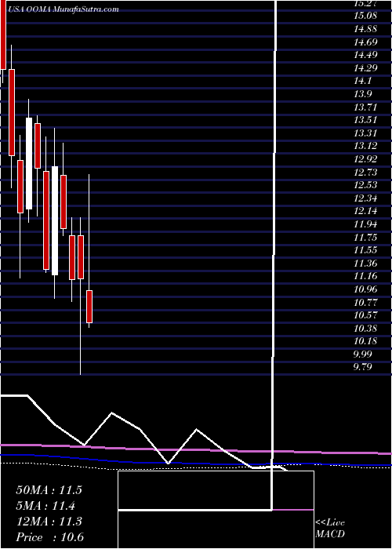Click the last red candlestick near 10.77
The width and height of the screenshot is (392, 549).
click(x=89, y=307)
